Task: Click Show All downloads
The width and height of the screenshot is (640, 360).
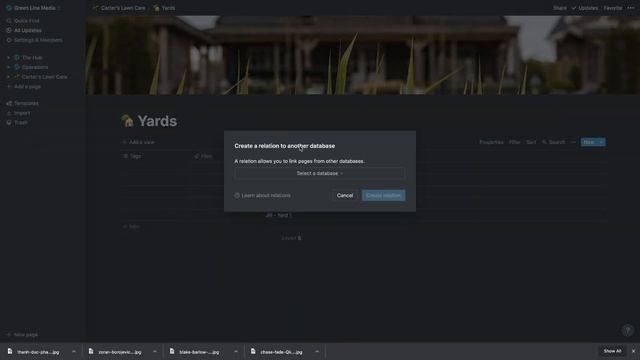Action: coord(612,351)
